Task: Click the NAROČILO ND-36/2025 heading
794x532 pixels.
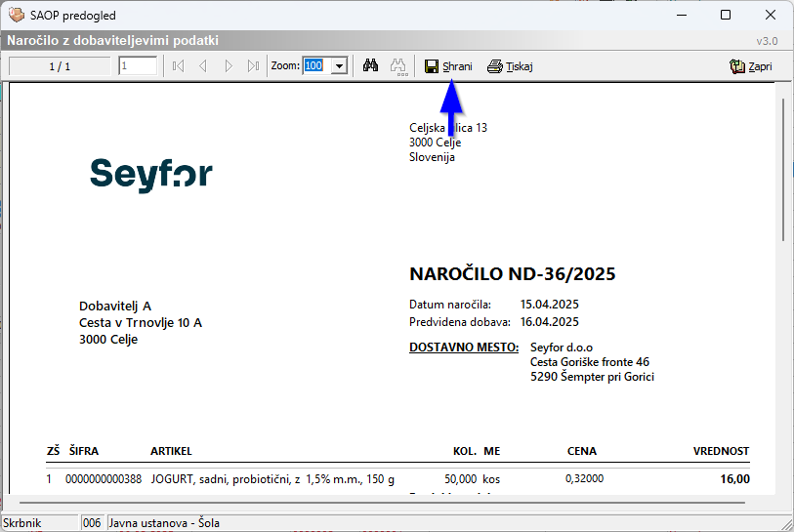Action: (x=513, y=274)
